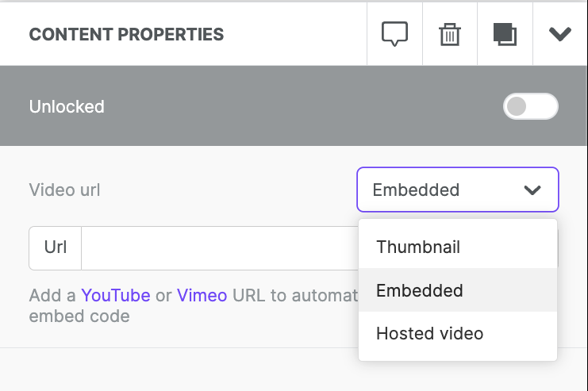Click the Video url field label
The image size is (588, 391).
(x=64, y=190)
